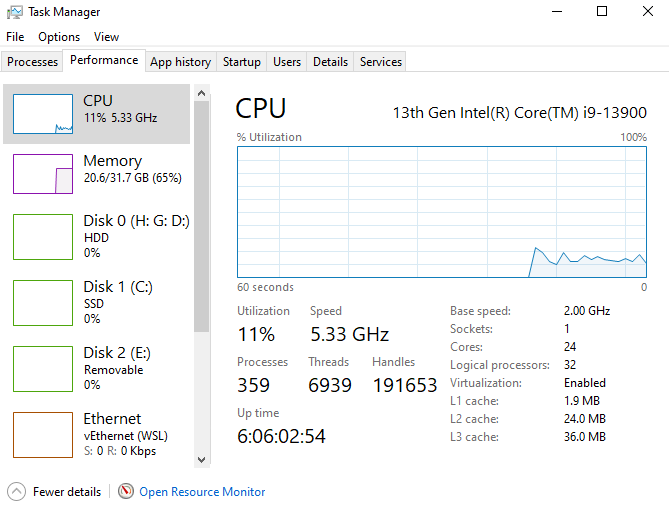Viewport: 669px width, 509px height.
Task: Open the File menu
Action: click(15, 37)
